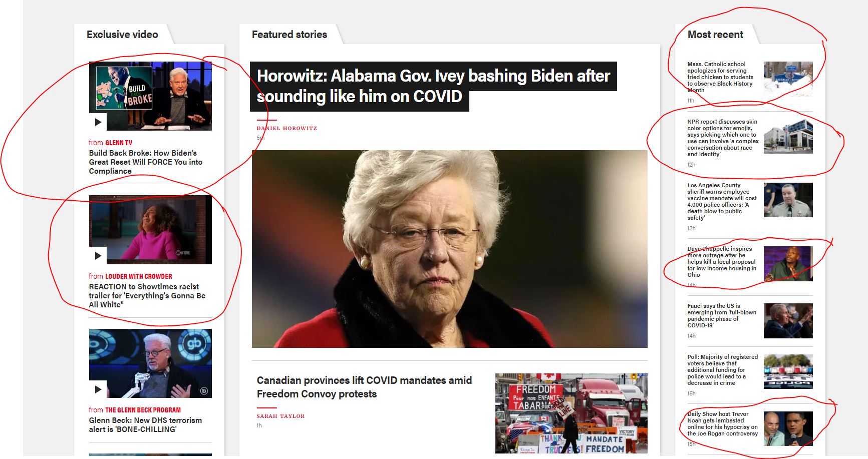Viewport: 868px width, 459px height.
Task: Visit author Sarah Taylor's page
Action: (280, 416)
